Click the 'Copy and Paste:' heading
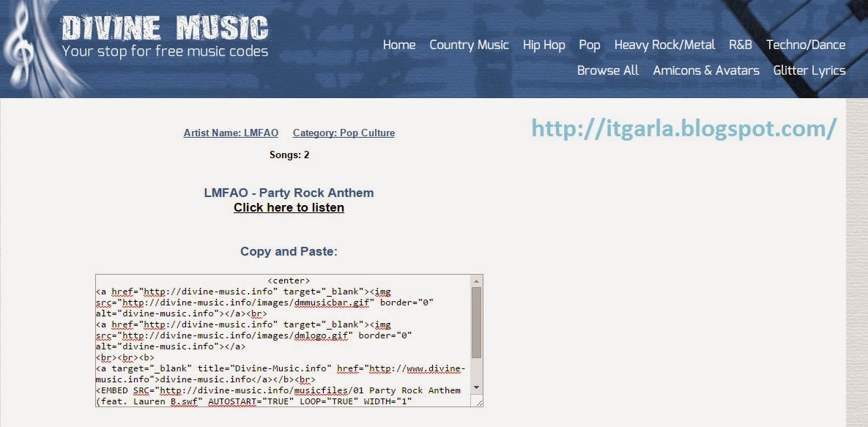This screenshot has height=427, width=868. pos(289,251)
